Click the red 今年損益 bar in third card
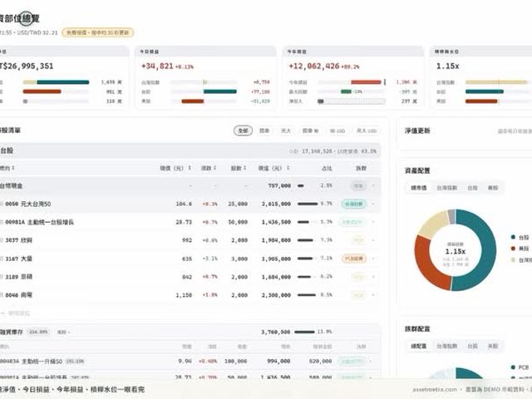 (x=366, y=82)
